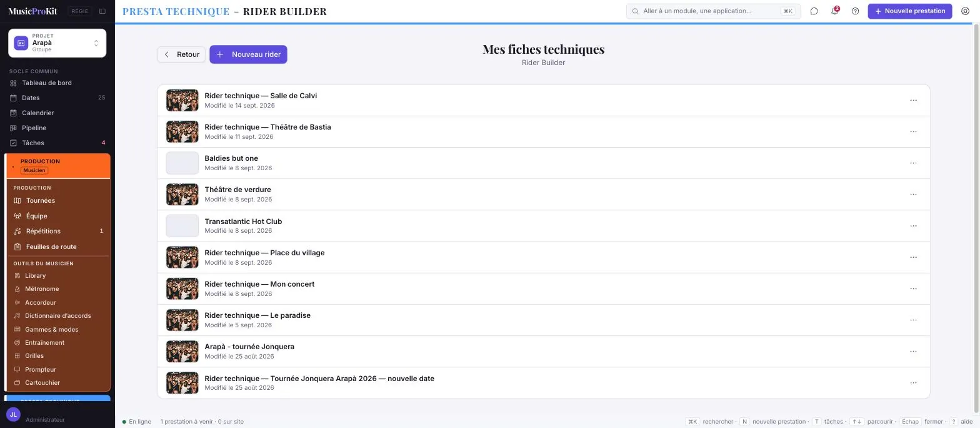980x428 pixels.
Task: Open Tâches in sidebar
Action: point(57,143)
